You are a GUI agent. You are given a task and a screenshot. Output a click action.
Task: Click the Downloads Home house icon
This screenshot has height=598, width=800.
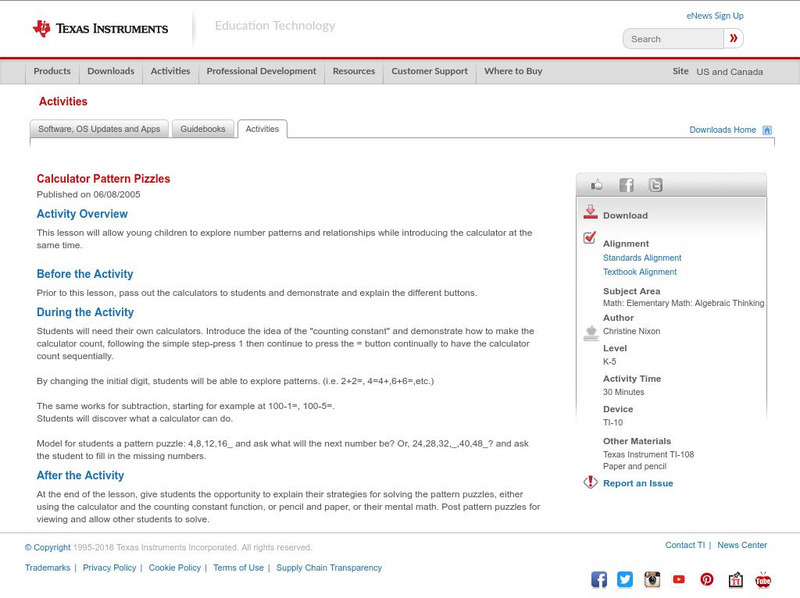coord(766,129)
